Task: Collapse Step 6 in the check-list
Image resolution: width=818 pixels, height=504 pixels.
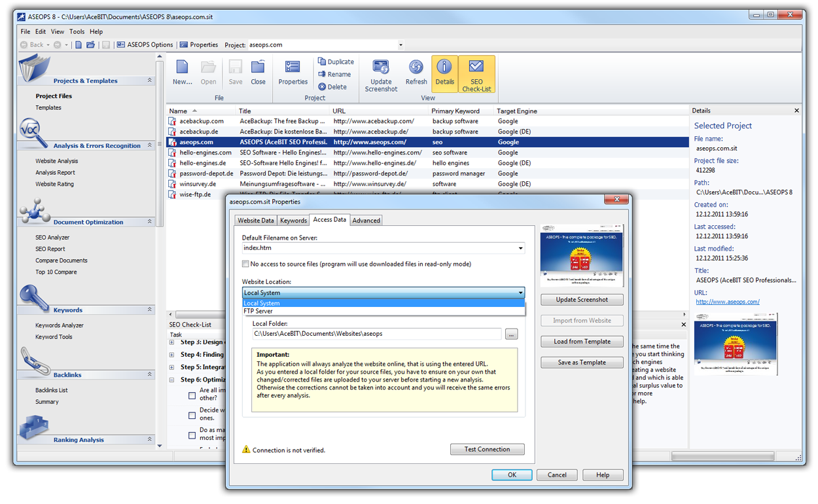Action: click(x=172, y=380)
